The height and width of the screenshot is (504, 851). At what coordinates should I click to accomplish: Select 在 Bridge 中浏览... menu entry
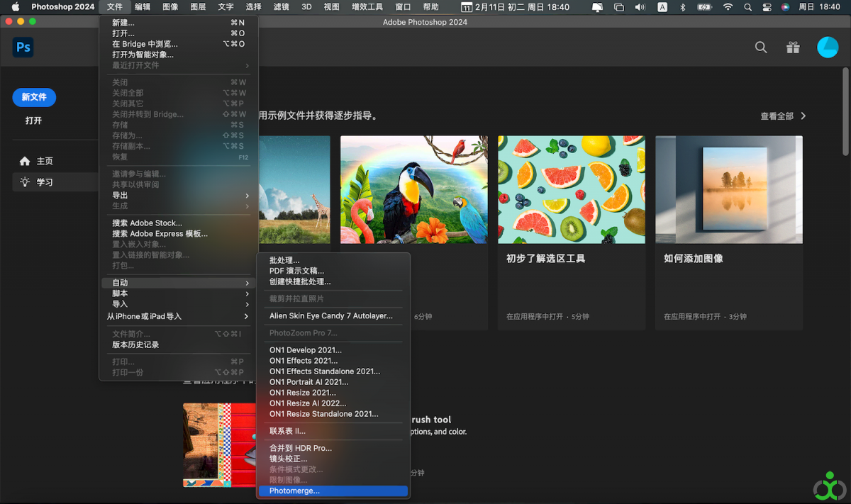[179, 44]
